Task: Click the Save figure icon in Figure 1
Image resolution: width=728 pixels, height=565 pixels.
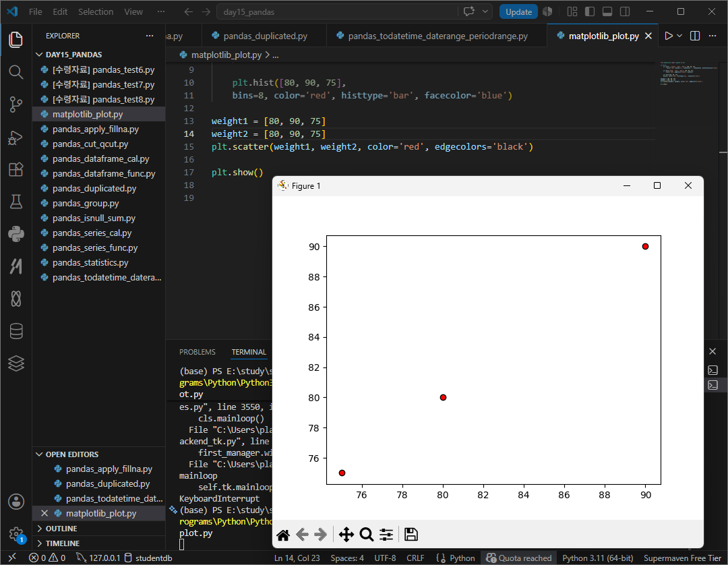Action: [x=411, y=535]
